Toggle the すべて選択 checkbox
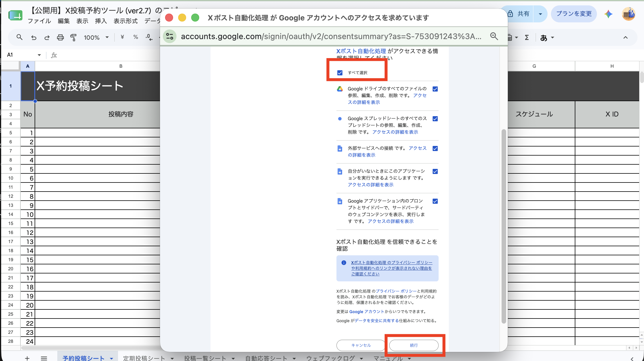Screen dimensions: 644x361 (x=340, y=73)
